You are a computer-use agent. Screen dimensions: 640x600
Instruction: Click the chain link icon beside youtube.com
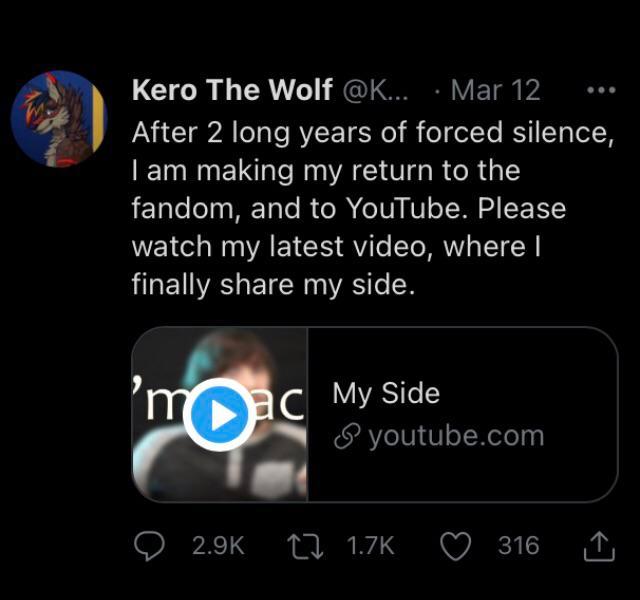[x=346, y=437]
